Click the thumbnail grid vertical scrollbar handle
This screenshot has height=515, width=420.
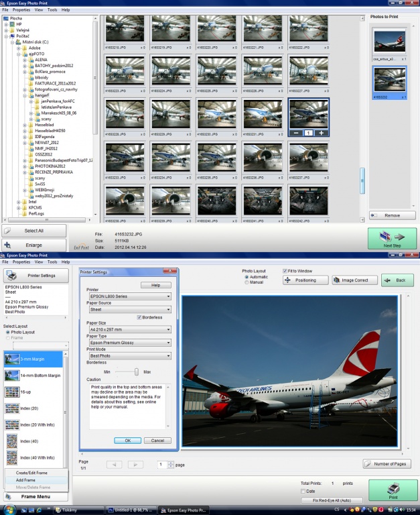362,180
